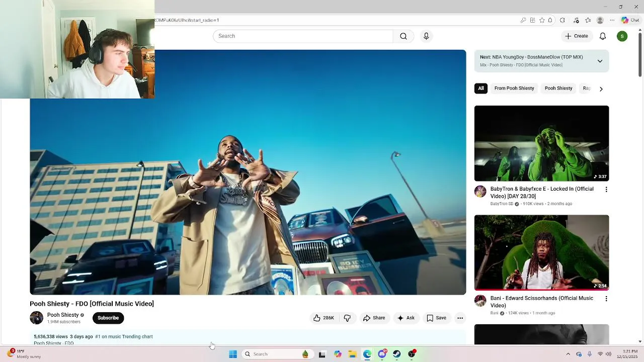
Task: Click the Create button
Action: click(577, 36)
